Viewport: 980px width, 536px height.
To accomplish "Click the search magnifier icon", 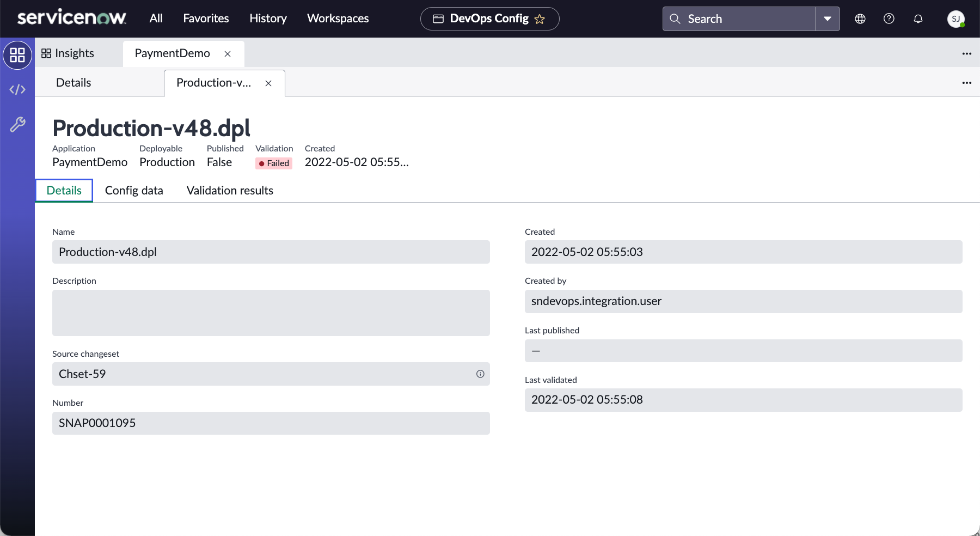I will 675,19.
